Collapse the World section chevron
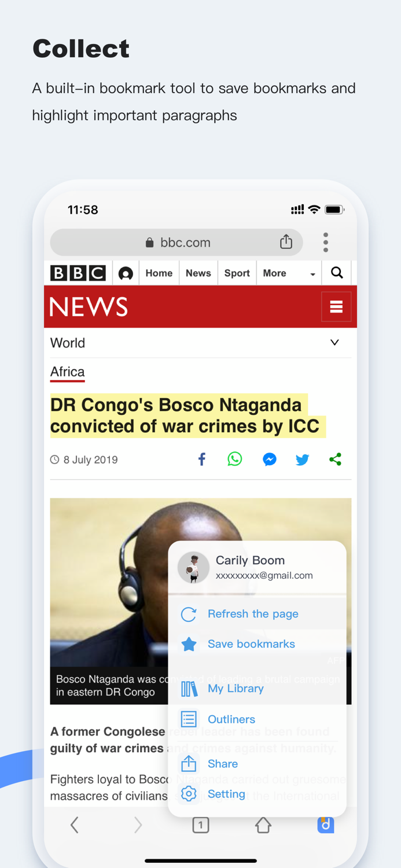 click(334, 343)
